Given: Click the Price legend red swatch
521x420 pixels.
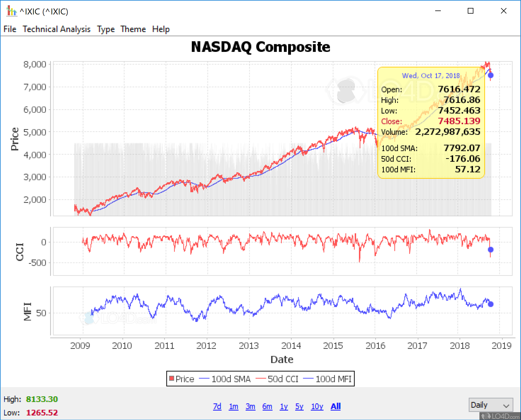Looking at the screenshot, I should click(171, 378).
